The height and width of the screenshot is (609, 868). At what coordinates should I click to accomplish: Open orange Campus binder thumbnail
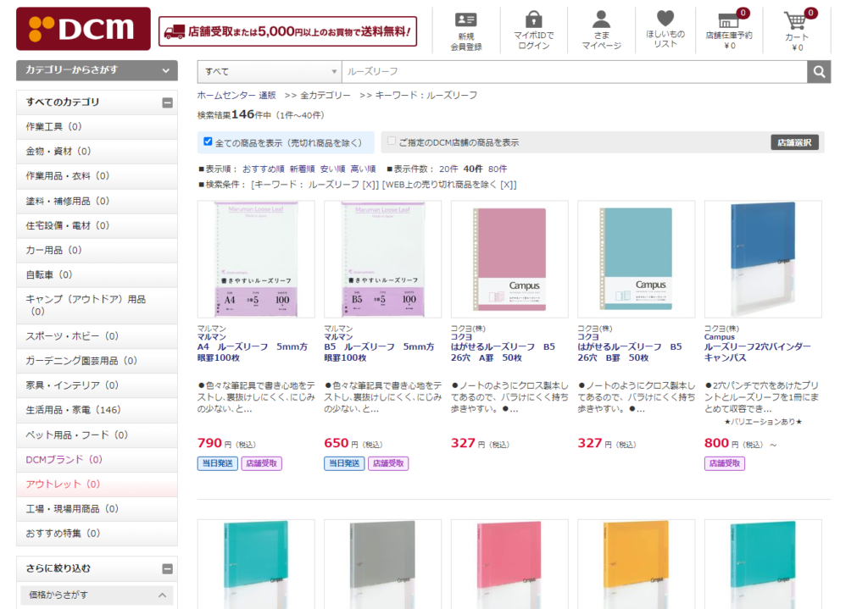[636, 564]
